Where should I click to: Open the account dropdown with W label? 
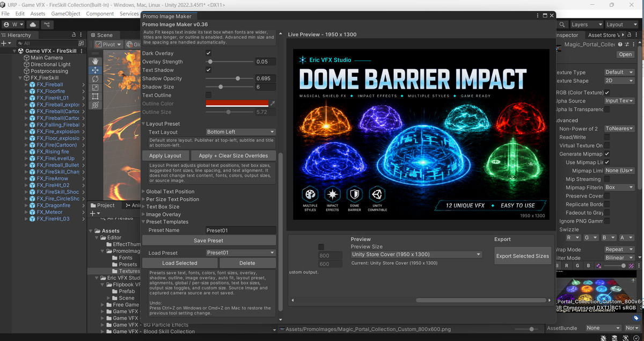point(13,24)
